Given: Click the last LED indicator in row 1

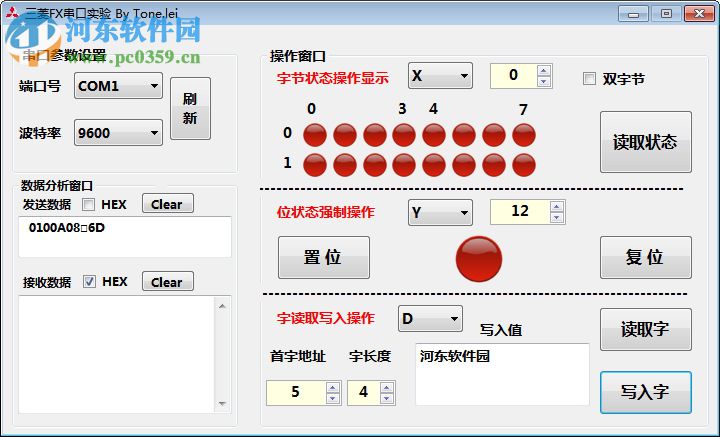Looking at the screenshot, I should [x=524, y=165].
